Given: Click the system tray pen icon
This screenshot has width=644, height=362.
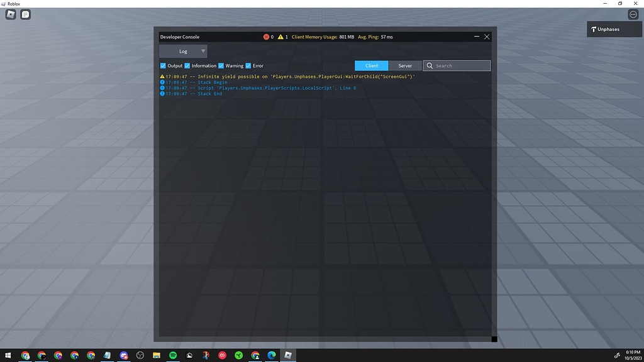Looking at the screenshot, I should pos(617,356).
